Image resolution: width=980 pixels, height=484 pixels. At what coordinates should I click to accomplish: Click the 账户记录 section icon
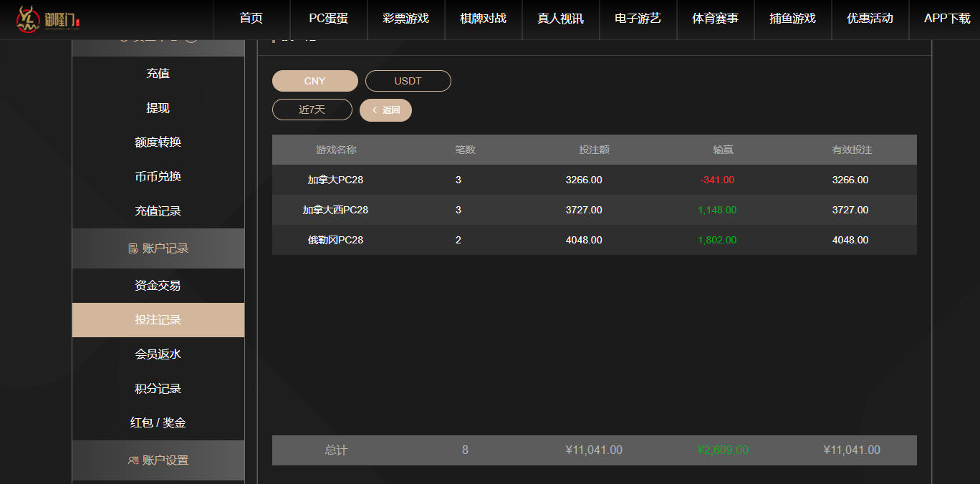pyautogui.click(x=133, y=248)
